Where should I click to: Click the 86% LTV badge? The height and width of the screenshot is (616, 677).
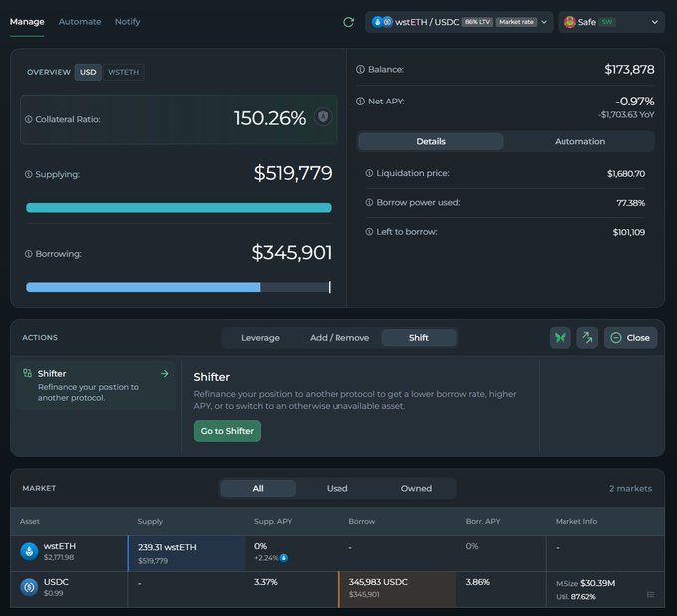(477, 22)
